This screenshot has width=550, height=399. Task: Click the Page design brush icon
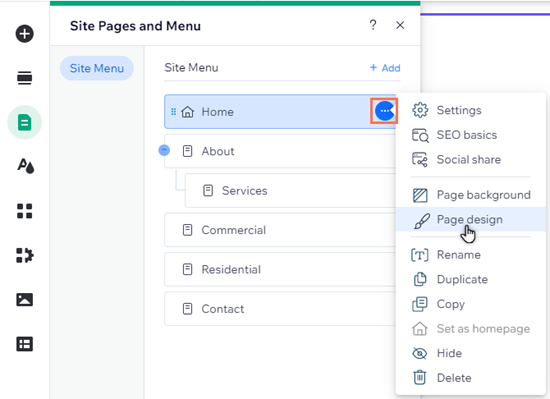[422, 221]
